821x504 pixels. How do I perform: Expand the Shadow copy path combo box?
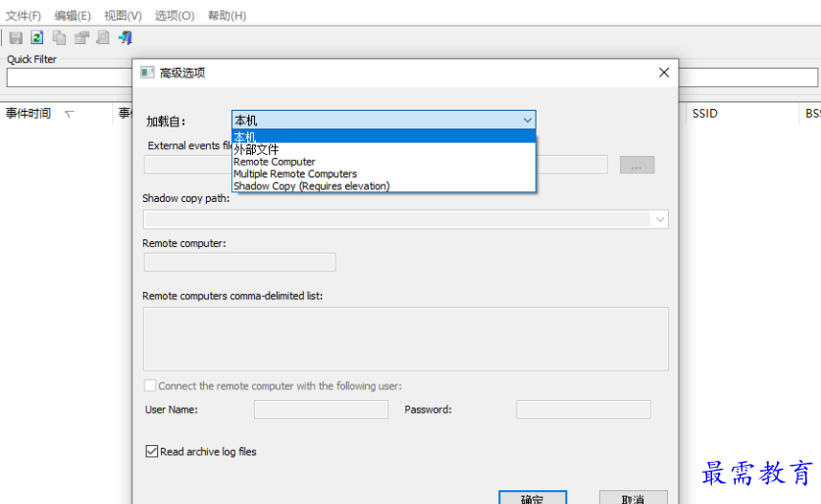(x=660, y=220)
